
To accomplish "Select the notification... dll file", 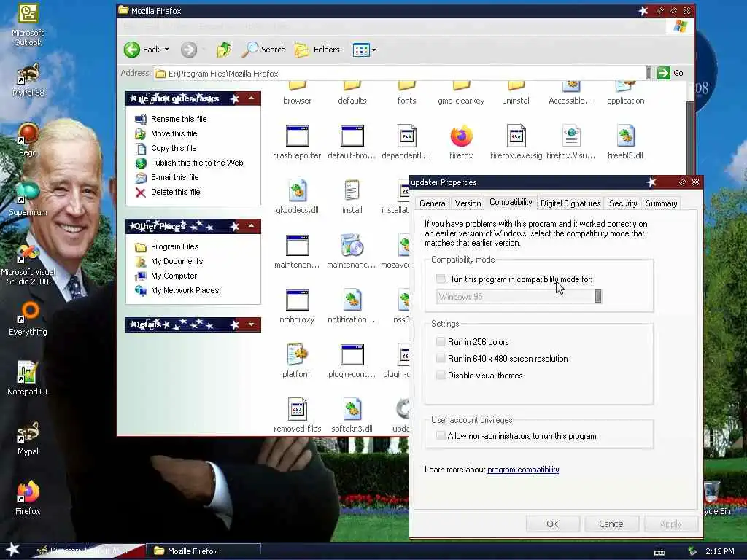I will [x=352, y=306].
